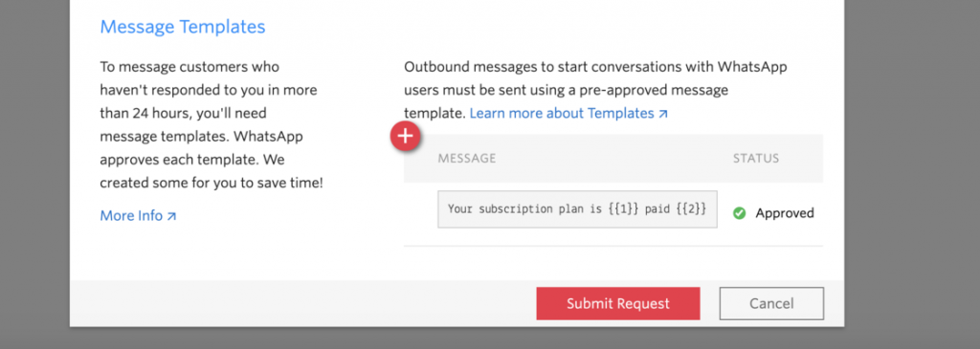Viewport: 980px width, 349px height.
Task: Select the subscription plan template message field
Action: click(577, 209)
